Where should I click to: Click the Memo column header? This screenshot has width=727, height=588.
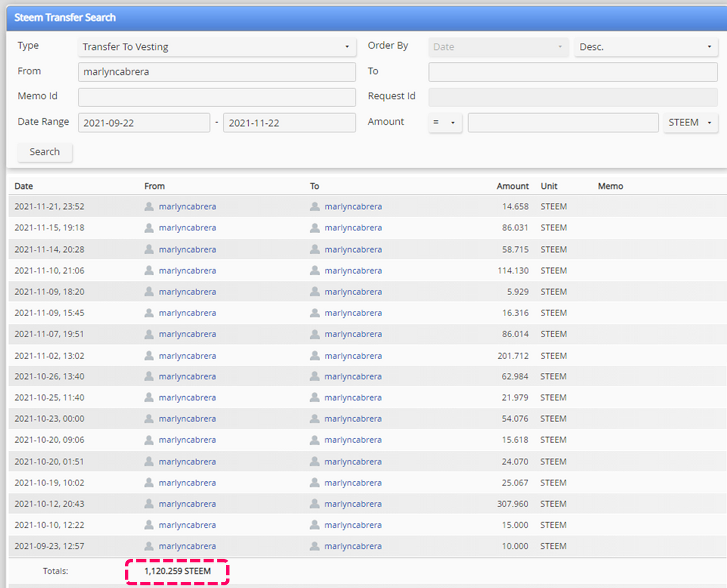(x=611, y=186)
